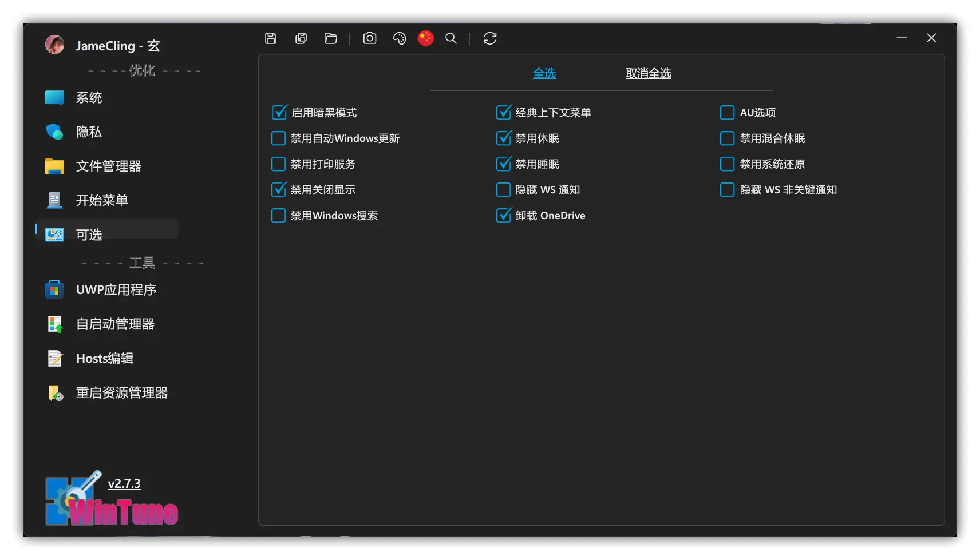Viewport: 980px width, 560px height.
Task: Uncheck 经典上下文菜单 checkbox
Action: [x=504, y=112]
